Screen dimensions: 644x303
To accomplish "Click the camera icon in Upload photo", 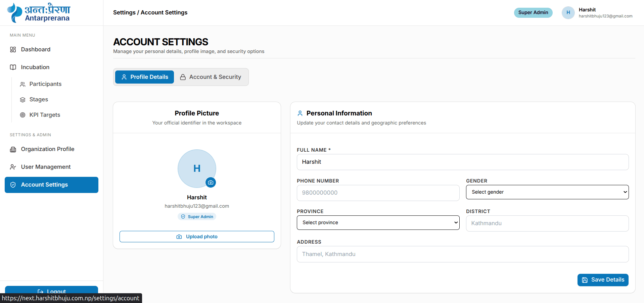I will [179, 237].
